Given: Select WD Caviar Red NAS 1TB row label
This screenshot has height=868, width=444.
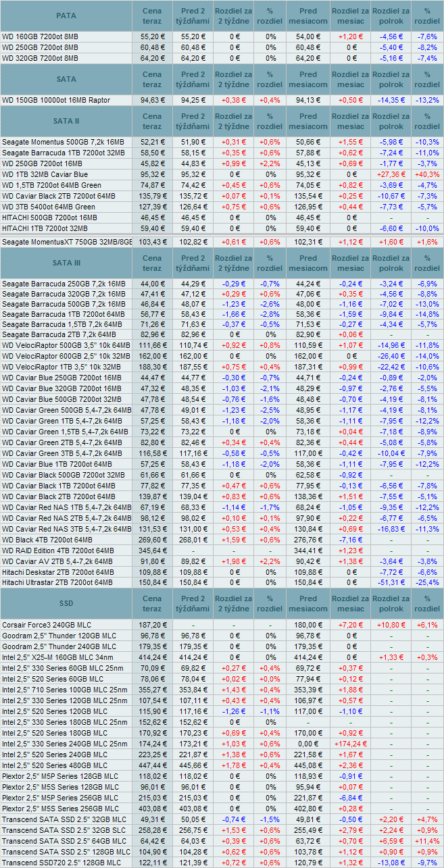Looking at the screenshot, I should [66, 507].
